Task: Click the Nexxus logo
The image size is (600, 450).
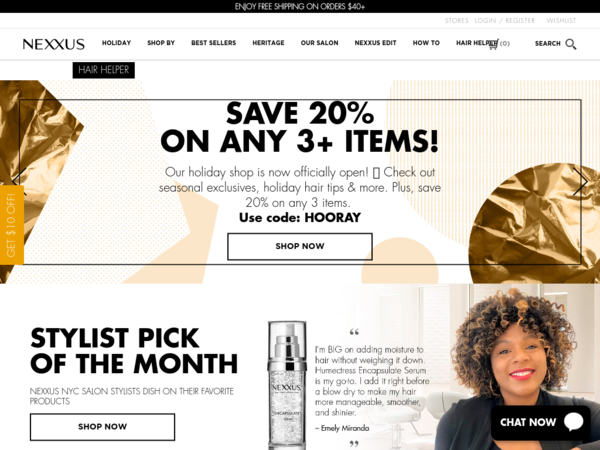Action: pos(54,44)
